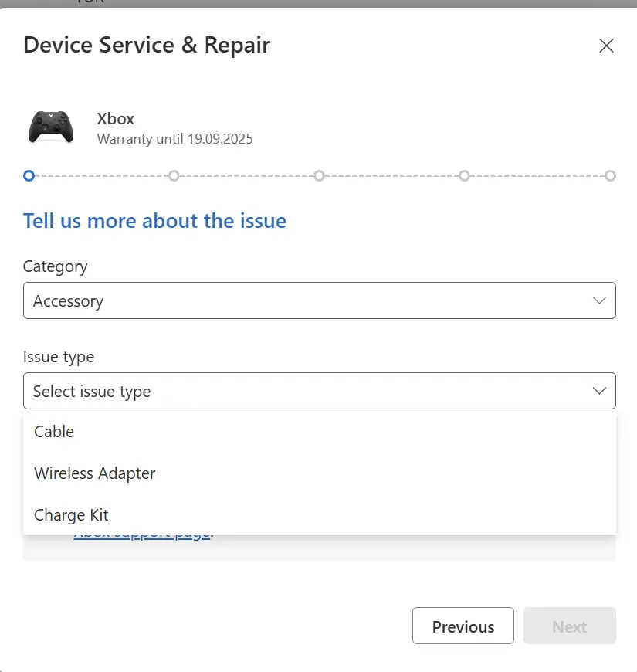
Task: Click the Category dropdown chevron arrow
Action: (599, 300)
